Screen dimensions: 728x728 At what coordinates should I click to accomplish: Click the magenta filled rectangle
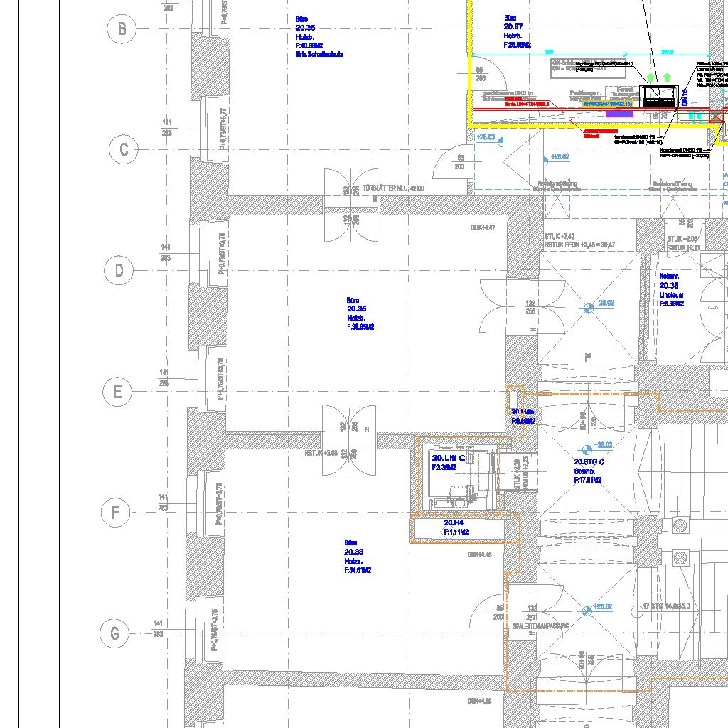(x=619, y=113)
